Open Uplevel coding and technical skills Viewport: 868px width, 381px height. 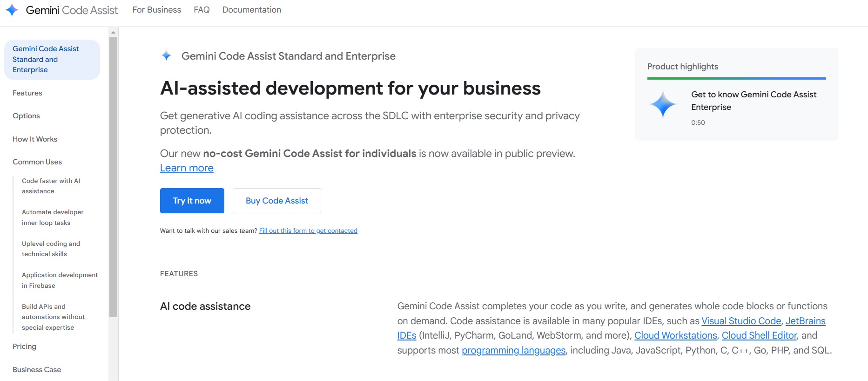(51, 249)
